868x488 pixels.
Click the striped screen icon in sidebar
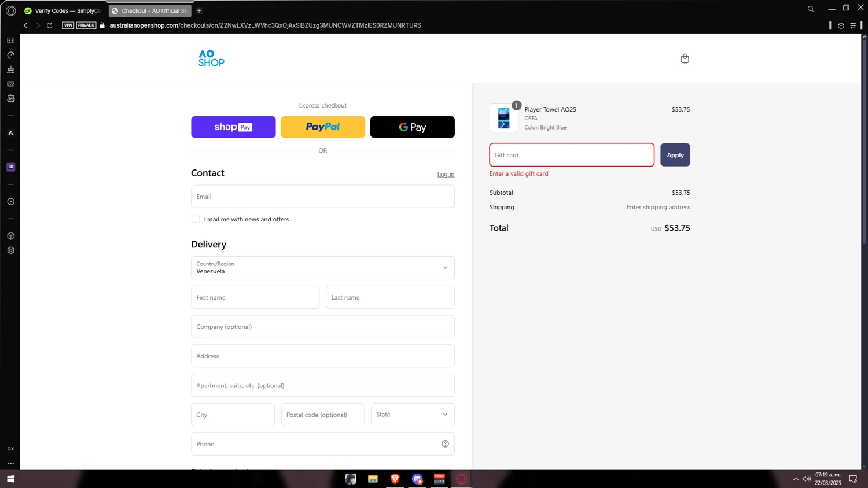pyautogui.click(x=10, y=84)
